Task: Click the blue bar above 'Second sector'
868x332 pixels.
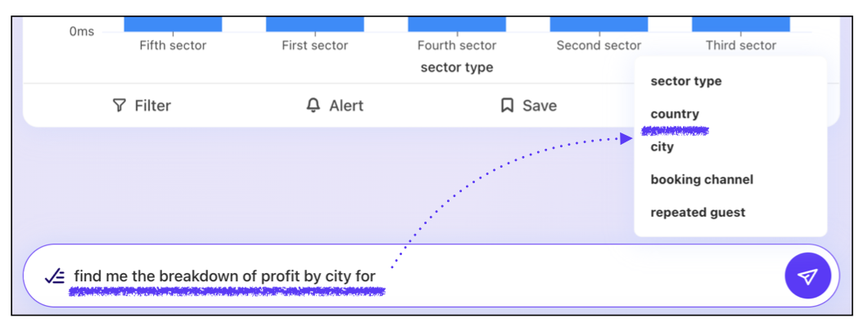Action: [x=599, y=24]
